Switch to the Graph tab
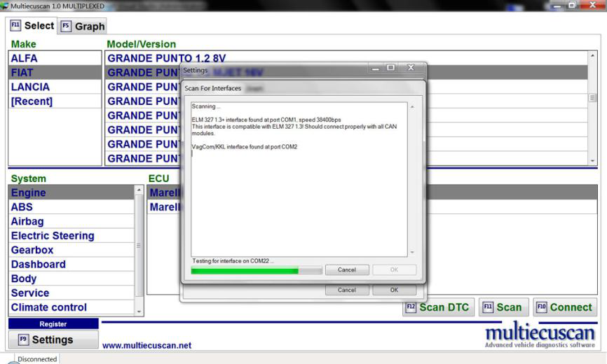The height and width of the screenshot is (364, 607). pos(83,26)
